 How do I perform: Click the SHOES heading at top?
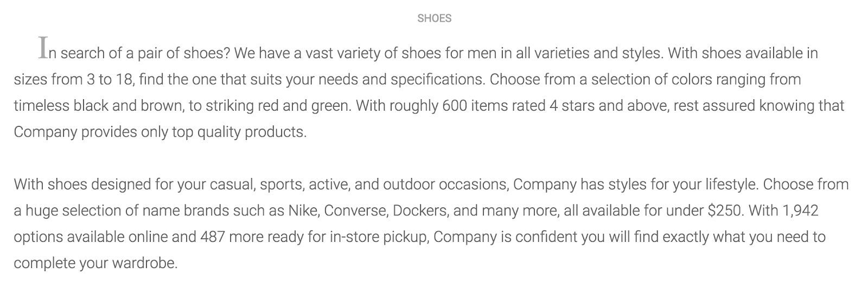click(434, 18)
